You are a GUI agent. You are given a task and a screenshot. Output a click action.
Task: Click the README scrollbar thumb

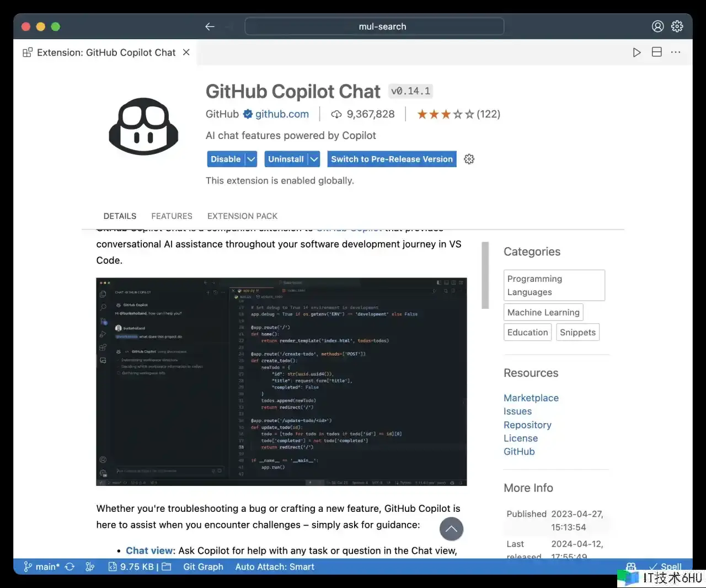pos(485,275)
